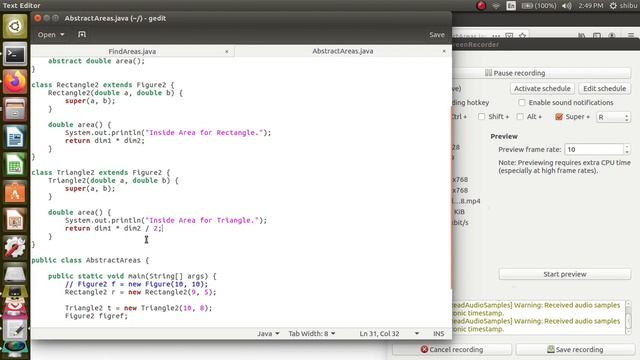Click the Preview frame rate input field

point(594,149)
